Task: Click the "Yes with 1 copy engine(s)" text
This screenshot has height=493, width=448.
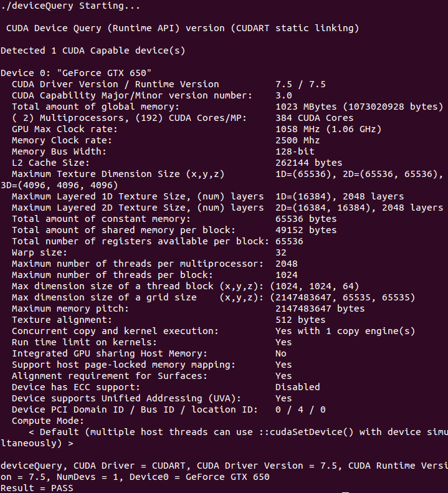Action: [x=345, y=331]
